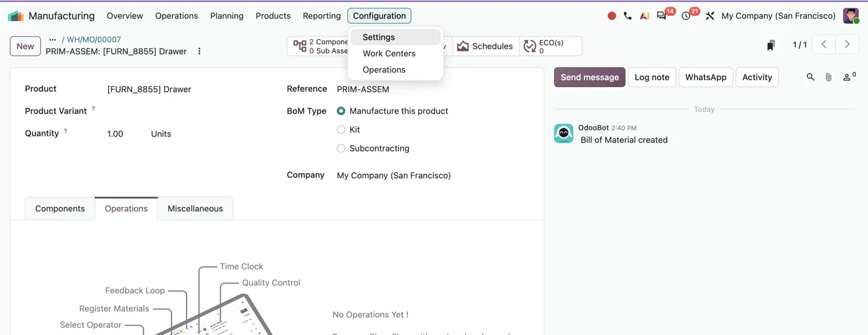
Task: Open the user avatar menu
Action: pyautogui.click(x=851, y=16)
